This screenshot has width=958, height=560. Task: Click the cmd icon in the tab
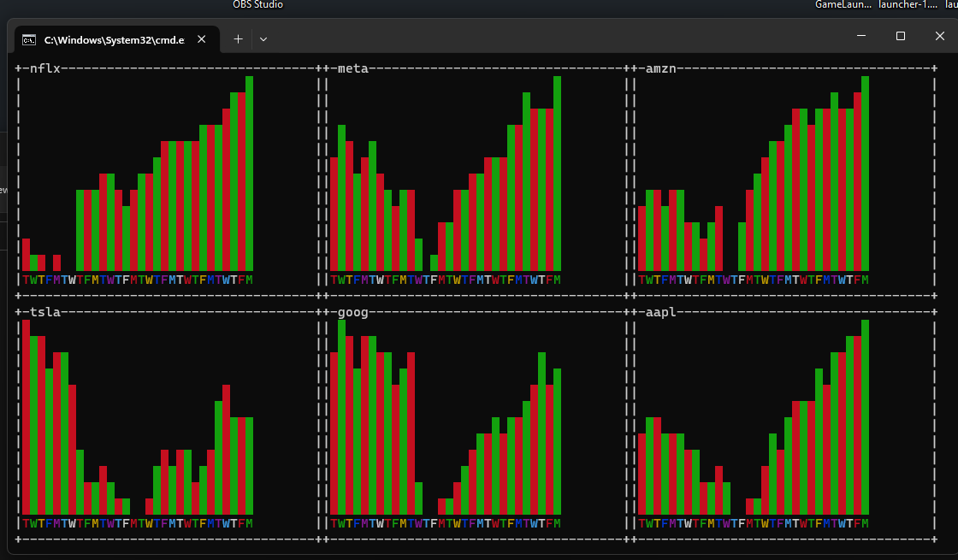point(29,39)
